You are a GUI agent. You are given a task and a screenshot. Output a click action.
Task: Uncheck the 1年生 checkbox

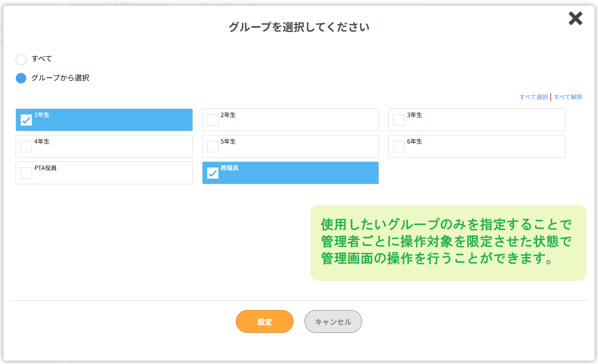point(27,120)
